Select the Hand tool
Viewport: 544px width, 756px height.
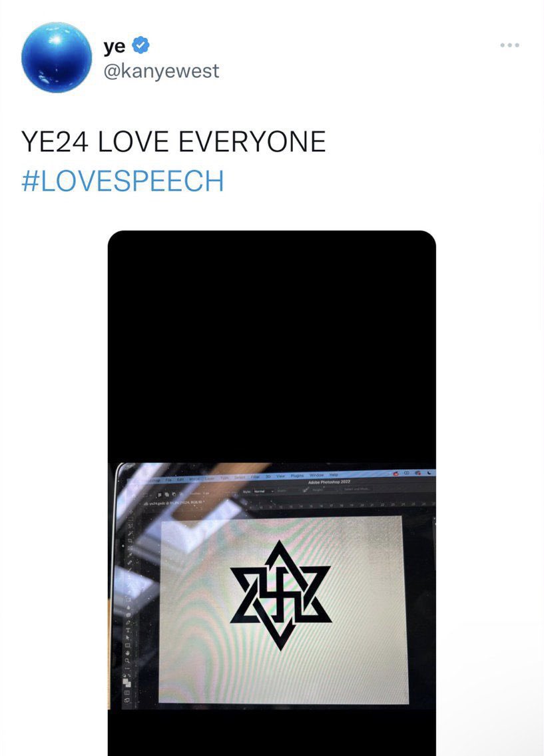(x=127, y=653)
